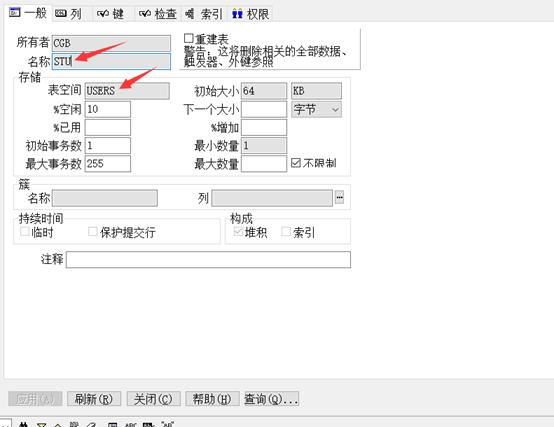Click the empty %已用 field

108,127
